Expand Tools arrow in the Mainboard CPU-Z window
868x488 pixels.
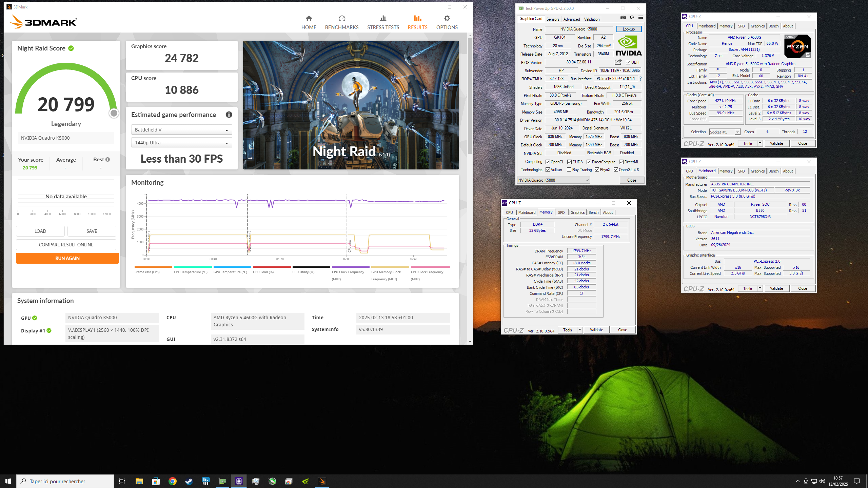click(x=760, y=288)
